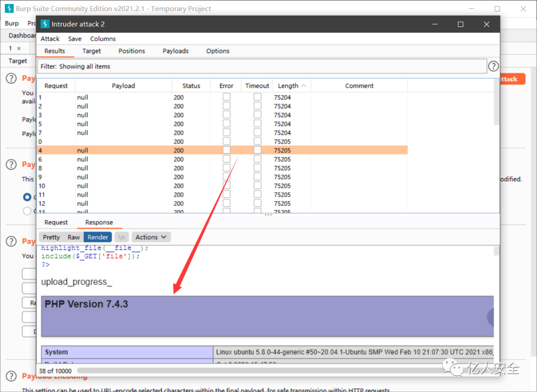The image size is (537, 392).
Task: Open the Burp menu in the main window
Action: 11,23
